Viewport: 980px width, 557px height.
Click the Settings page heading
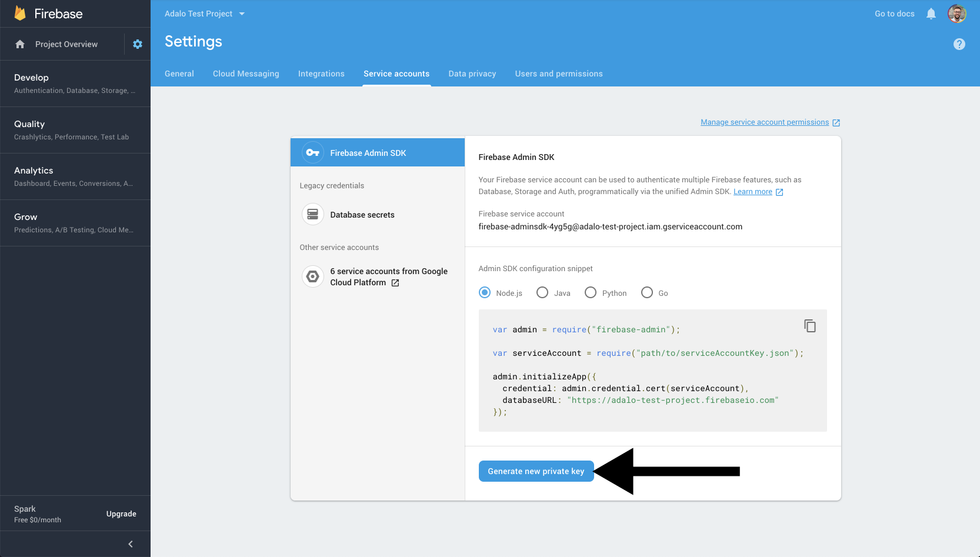(194, 41)
